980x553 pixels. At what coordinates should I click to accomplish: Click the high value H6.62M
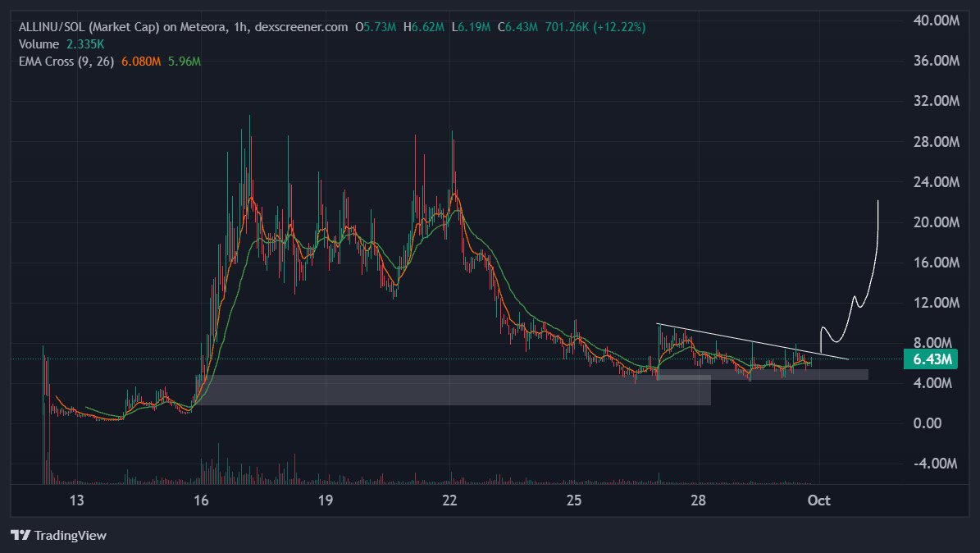click(x=424, y=27)
